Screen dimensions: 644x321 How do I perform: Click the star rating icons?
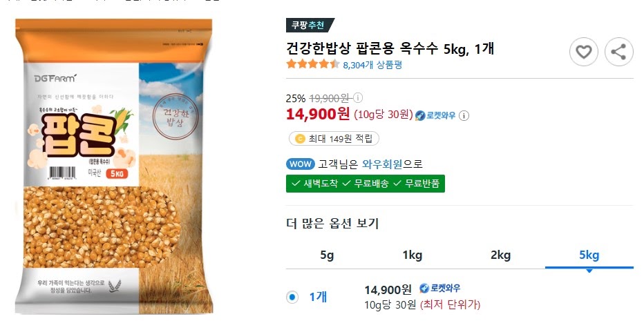tap(313, 64)
